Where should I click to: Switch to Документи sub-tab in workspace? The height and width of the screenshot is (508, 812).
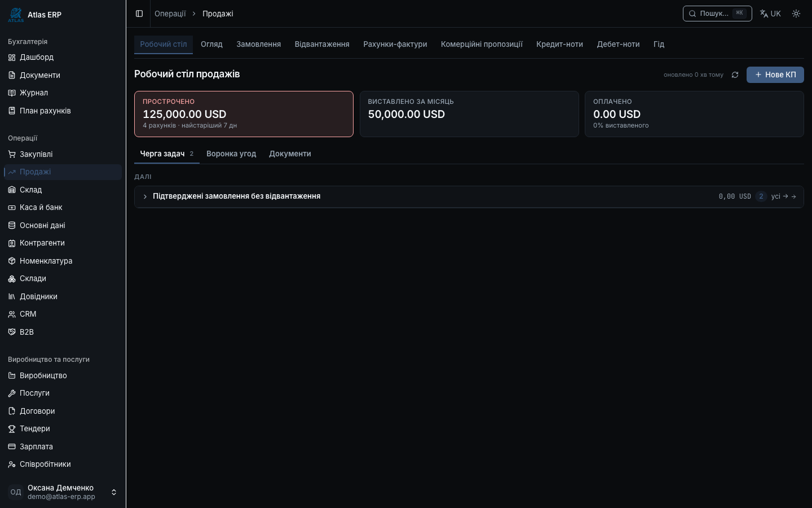[x=290, y=154]
